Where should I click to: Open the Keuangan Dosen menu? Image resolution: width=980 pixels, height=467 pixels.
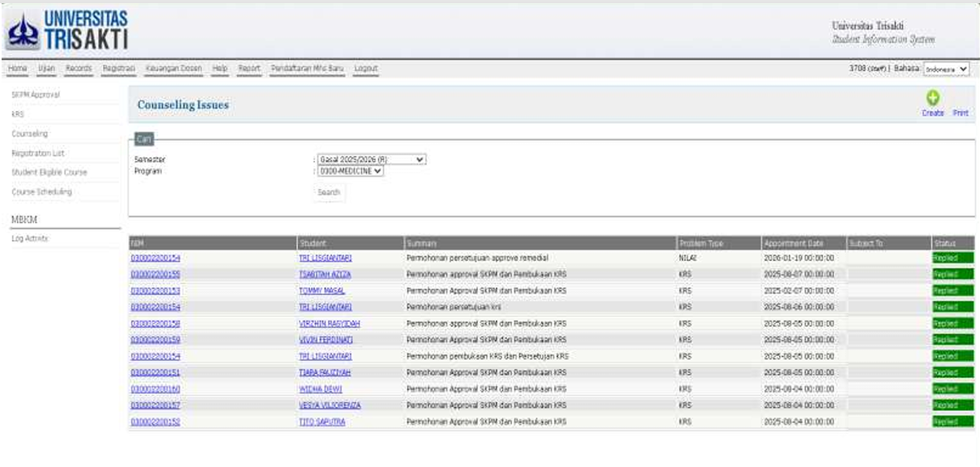tap(173, 69)
